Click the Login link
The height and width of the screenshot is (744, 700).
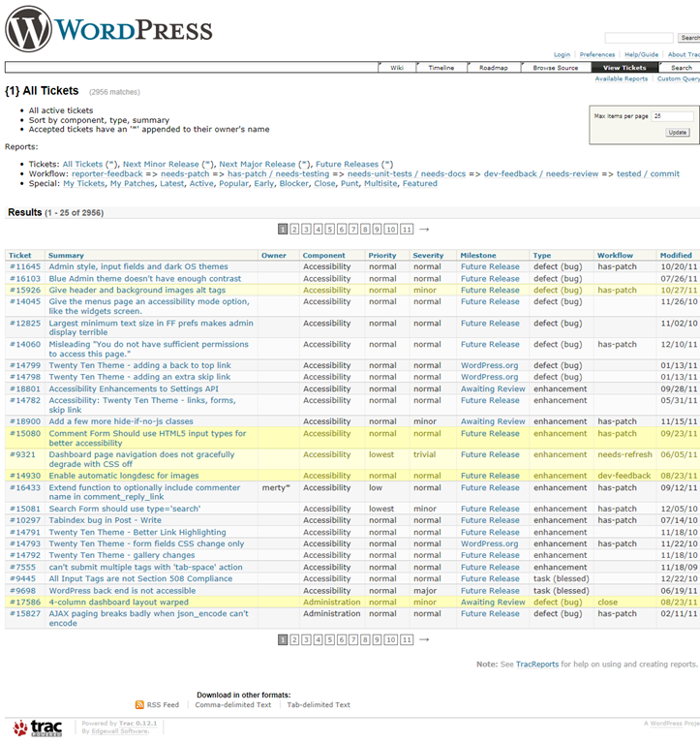(562, 54)
